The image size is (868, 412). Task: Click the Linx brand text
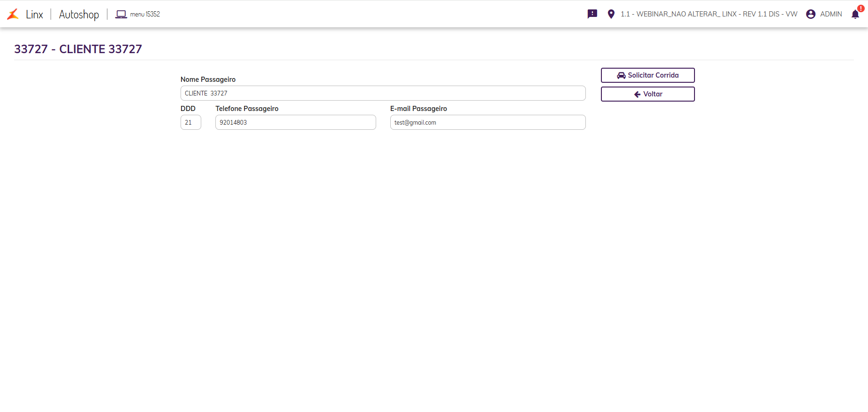tap(34, 15)
